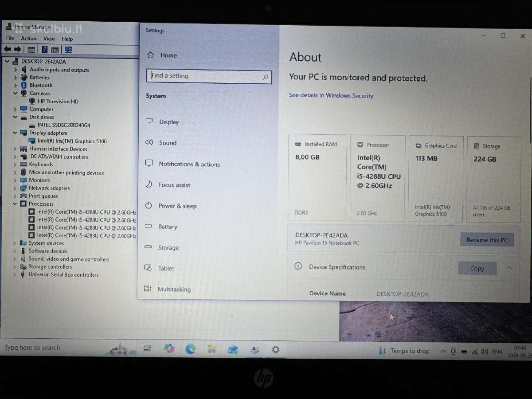Click the scan for hardware changes monitor icon
Viewport: 532px width, 399px height.
(69, 50)
